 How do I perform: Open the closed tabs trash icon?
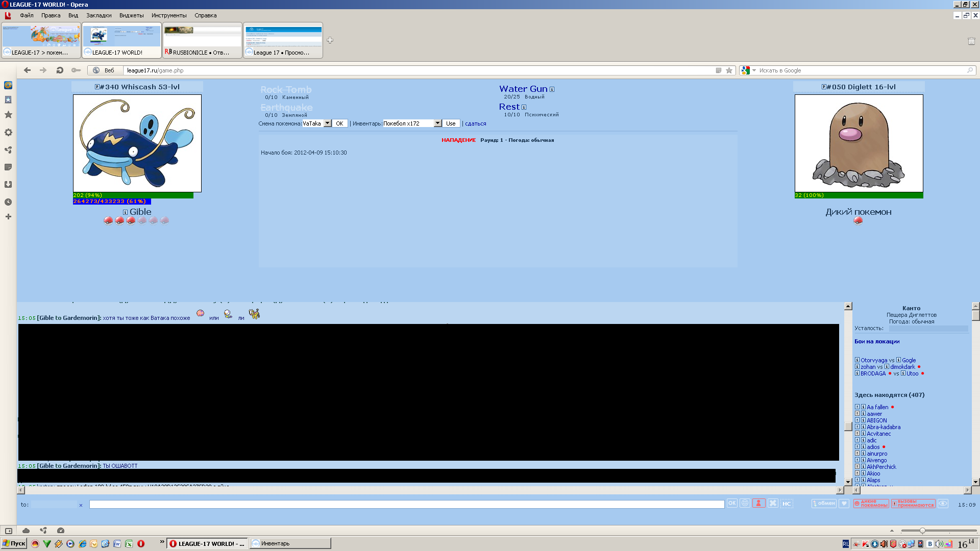[x=971, y=41]
